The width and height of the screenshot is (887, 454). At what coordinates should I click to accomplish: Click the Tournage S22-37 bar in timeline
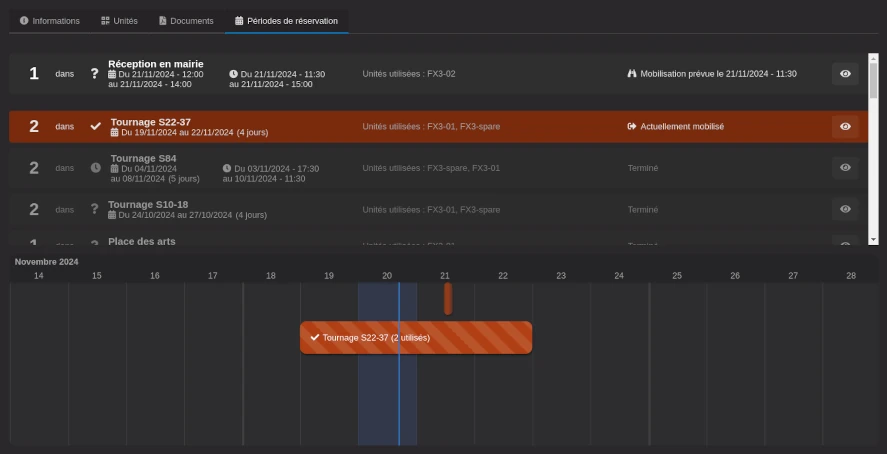[416, 338]
